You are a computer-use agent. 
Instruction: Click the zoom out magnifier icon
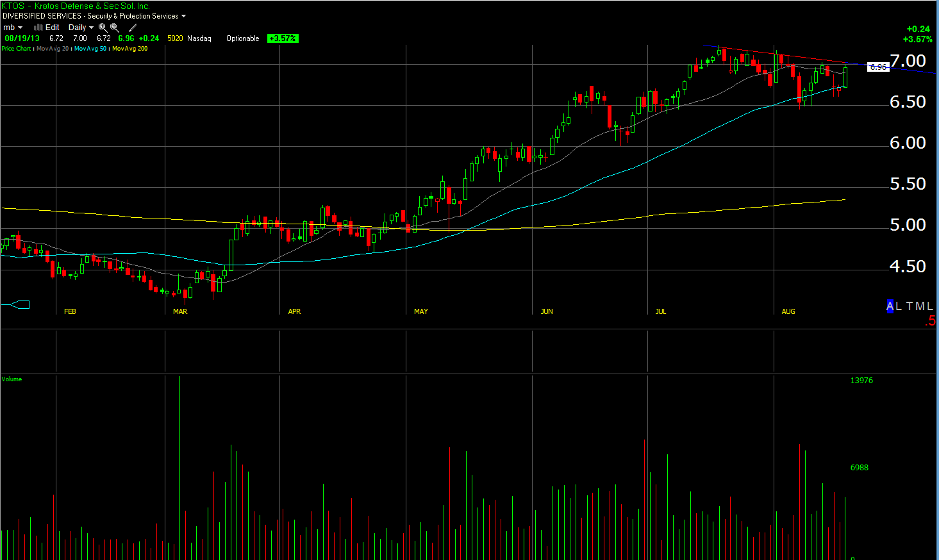point(115,28)
